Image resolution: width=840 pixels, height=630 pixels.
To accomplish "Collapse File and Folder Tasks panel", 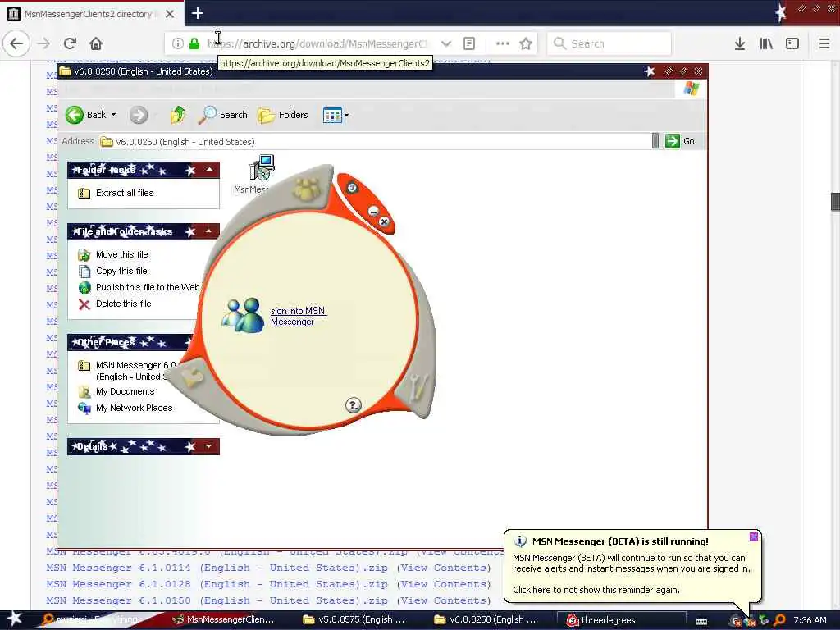I will (x=209, y=231).
